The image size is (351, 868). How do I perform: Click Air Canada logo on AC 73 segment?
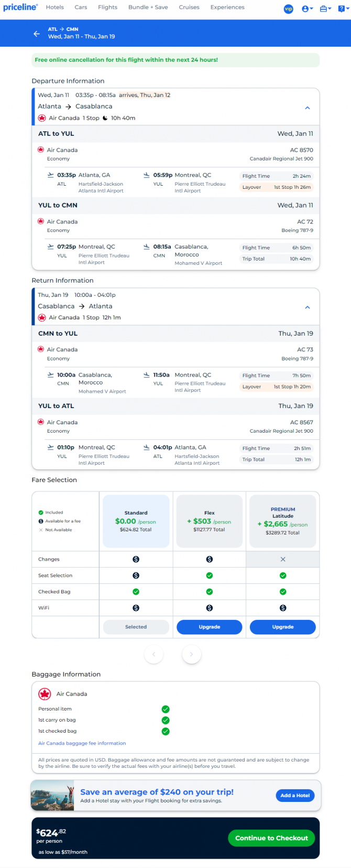point(41,349)
